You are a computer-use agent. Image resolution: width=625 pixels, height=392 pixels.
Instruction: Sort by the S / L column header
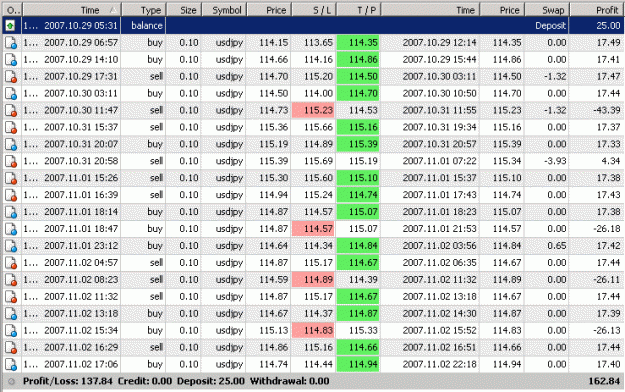[x=314, y=10]
